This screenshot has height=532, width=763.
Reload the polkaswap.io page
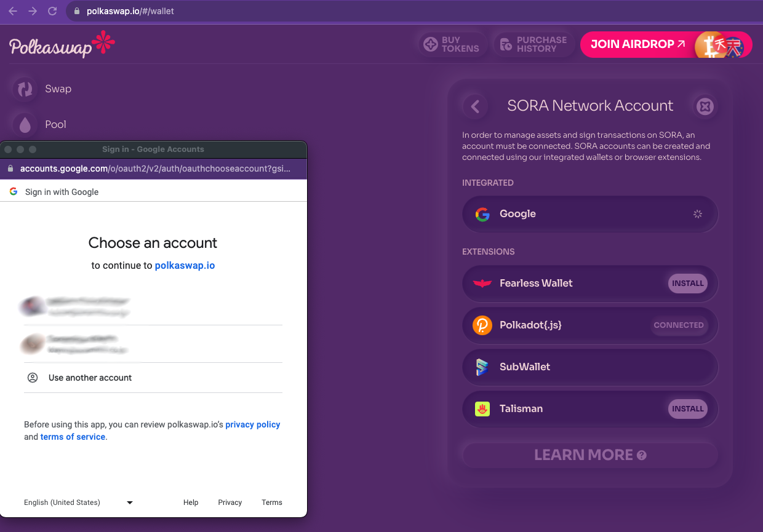click(x=52, y=11)
